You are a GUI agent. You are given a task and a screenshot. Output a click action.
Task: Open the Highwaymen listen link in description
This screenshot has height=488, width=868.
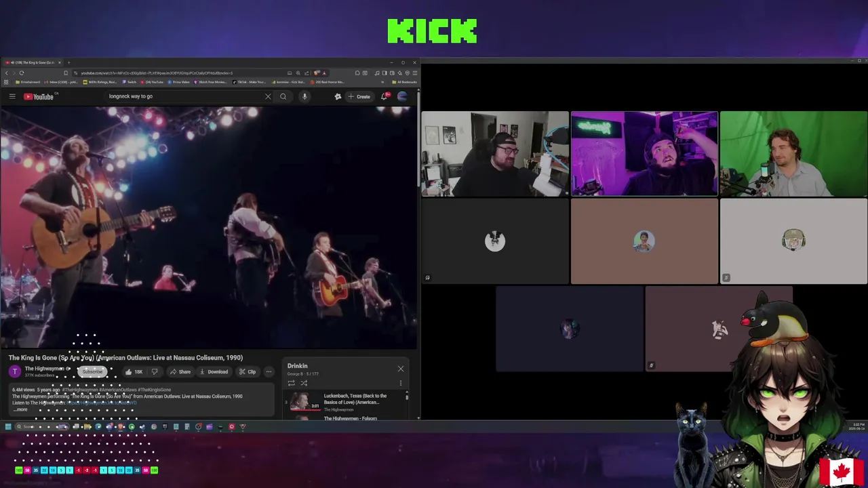click(x=102, y=403)
